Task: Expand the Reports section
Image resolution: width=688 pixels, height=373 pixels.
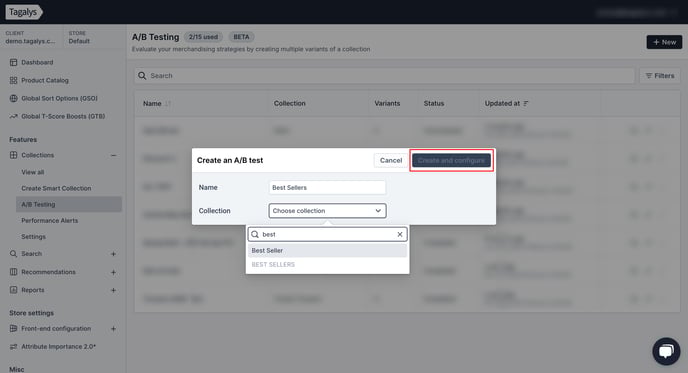Action: (x=113, y=290)
